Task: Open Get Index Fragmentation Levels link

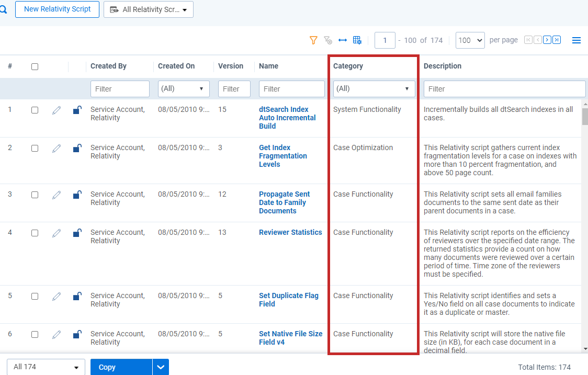Action: point(282,156)
